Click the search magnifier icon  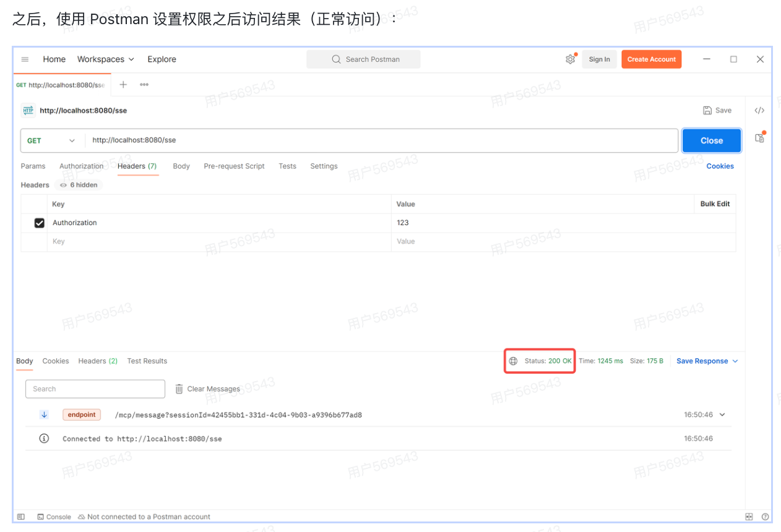click(x=336, y=59)
